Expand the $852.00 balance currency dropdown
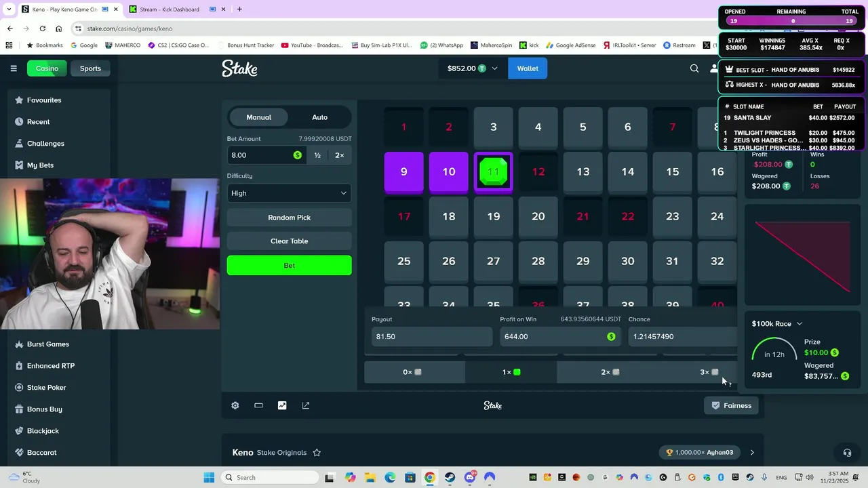This screenshot has width=868, height=488. pos(494,68)
